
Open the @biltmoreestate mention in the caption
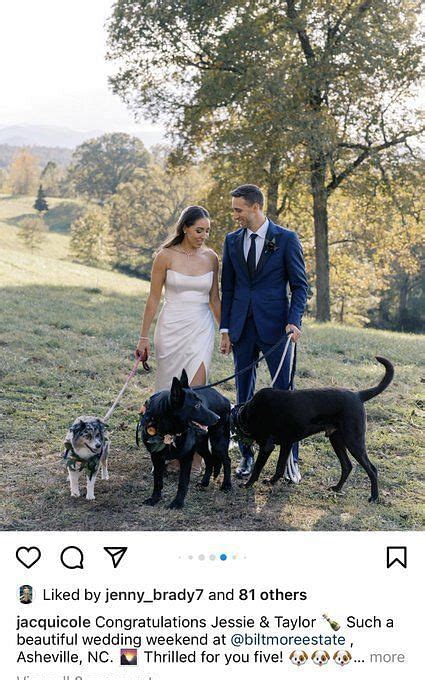[x=288, y=640]
